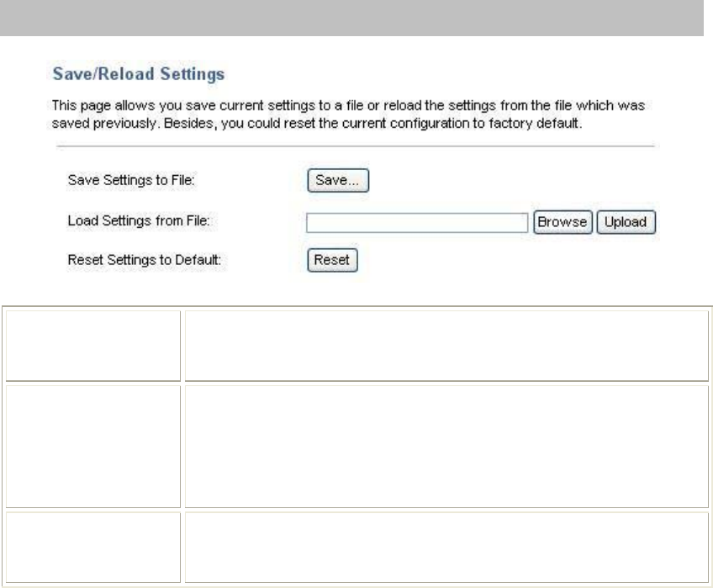This screenshot has height=588, width=713.
Task: Click the Reset Settings to Default label
Action: tap(144, 260)
